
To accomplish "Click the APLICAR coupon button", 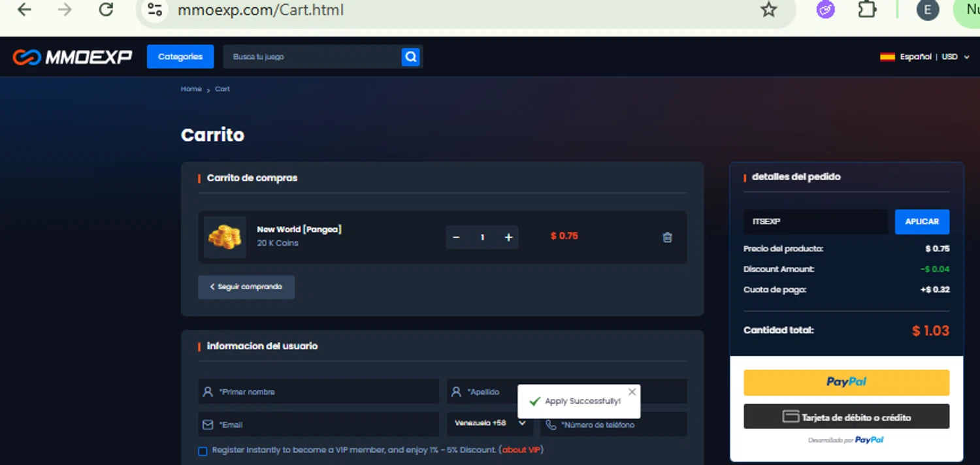I will click(x=922, y=221).
